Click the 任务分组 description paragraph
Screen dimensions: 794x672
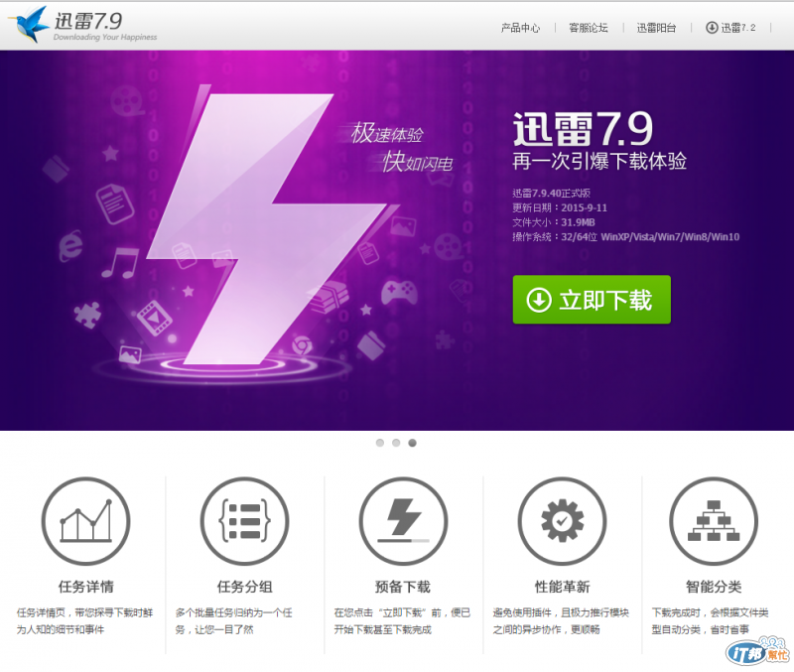point(234,620)
